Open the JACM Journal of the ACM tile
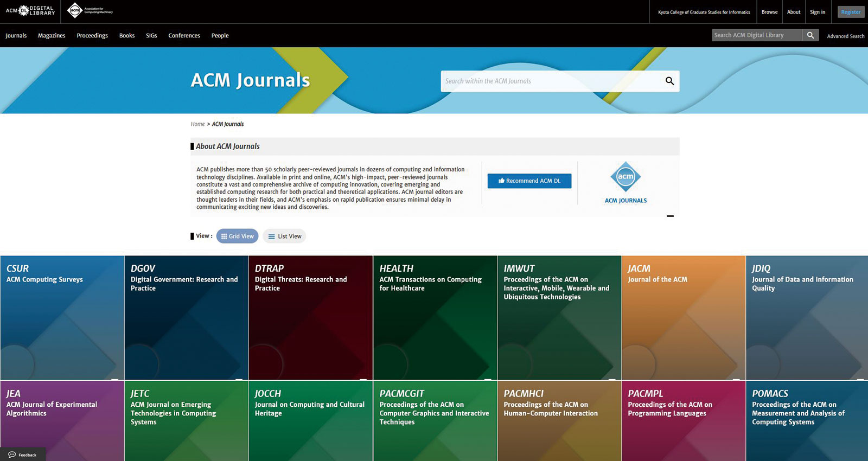 pyautogui.click(x=684, y=318)
